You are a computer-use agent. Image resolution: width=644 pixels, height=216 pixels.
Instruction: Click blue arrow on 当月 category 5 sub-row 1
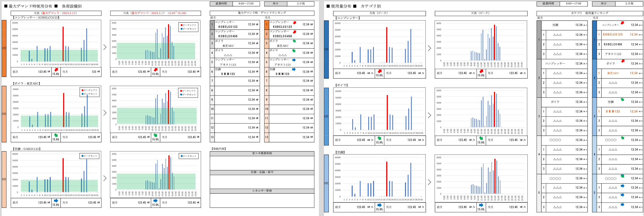pos(623,186)
